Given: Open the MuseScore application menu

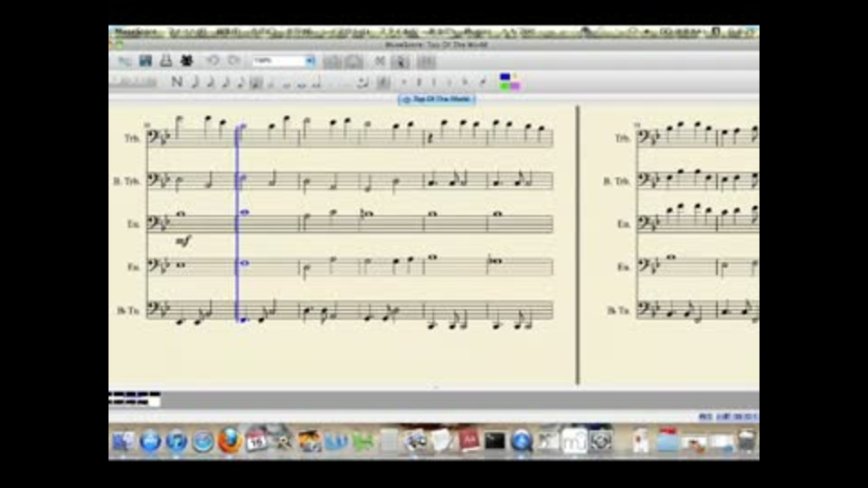Looking at the screenshot, I should (137, 33).
